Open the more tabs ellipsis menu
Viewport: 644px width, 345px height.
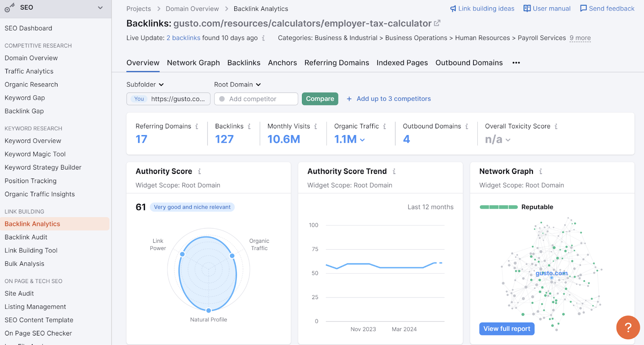coord(516,63)
